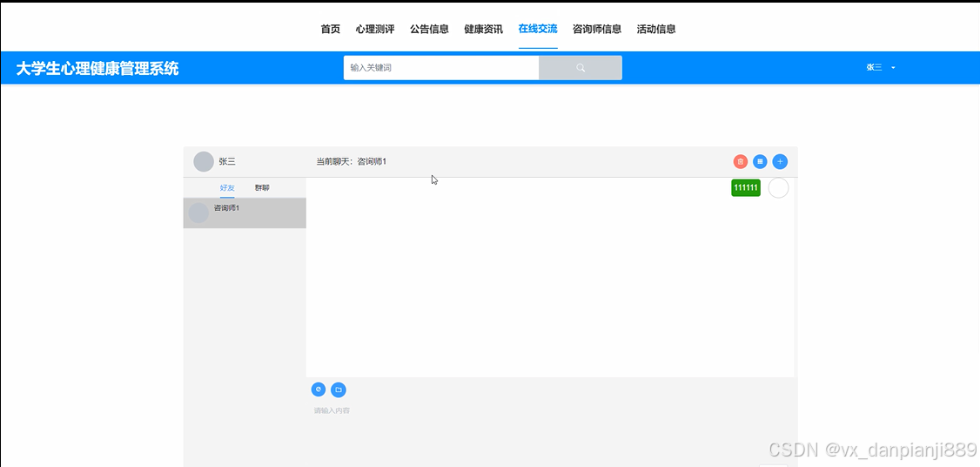This screenshot has width=980, height=467.
Task: Click 张三's avatar in the chat panel header
Action: coord(204,161)
